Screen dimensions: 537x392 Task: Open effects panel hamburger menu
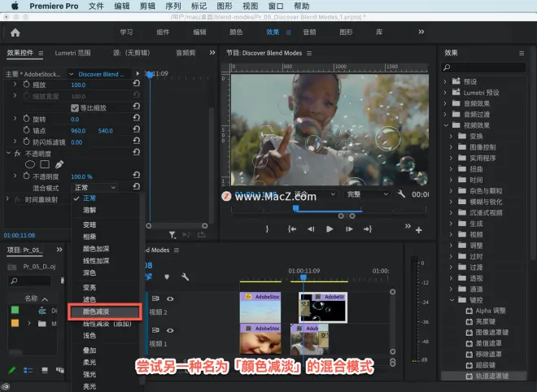tap(522, 54)
